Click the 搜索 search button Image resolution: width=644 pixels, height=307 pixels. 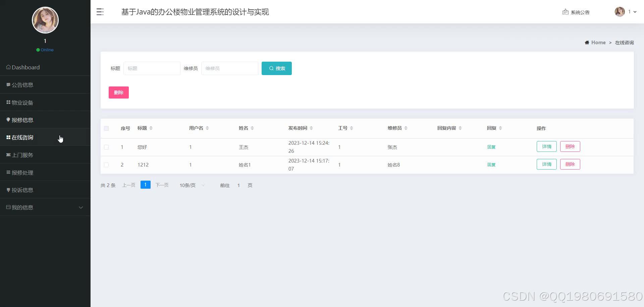click(x=276, y=68)
